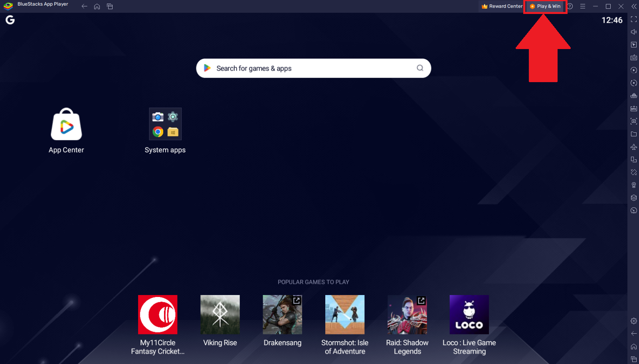Open Reward Center
The image size is (639, 364).
click(x=502, y=6)
